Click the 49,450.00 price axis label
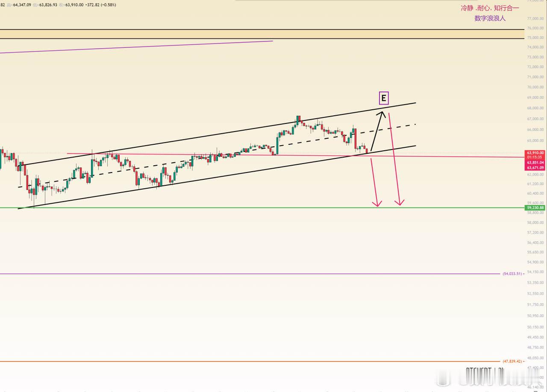This screenshot has width=547, height=392. [536, 337]
